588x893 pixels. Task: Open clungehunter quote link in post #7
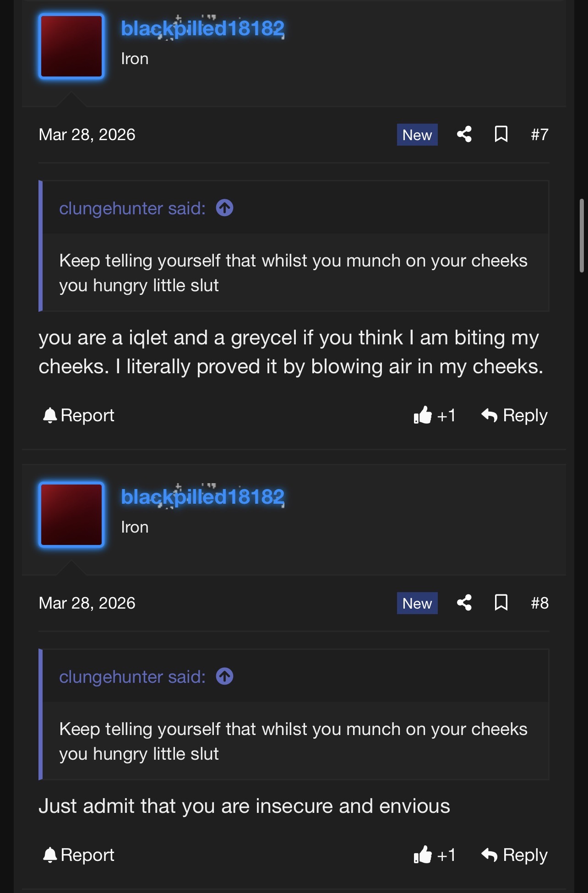point(132,208)
